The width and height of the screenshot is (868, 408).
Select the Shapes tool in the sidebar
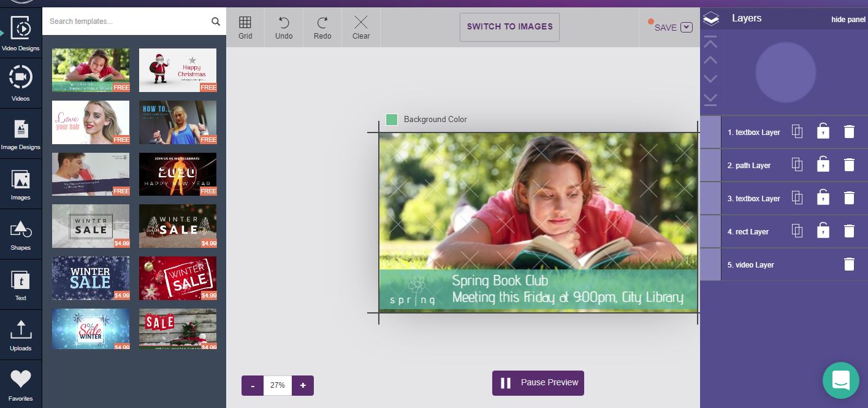click(20, 235)
